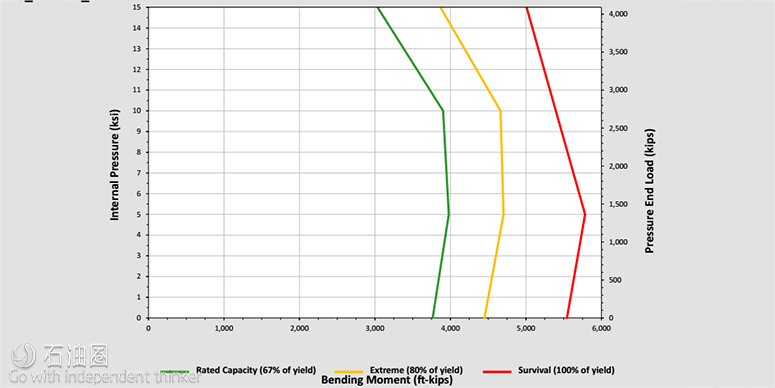
Task: Click '2,000' on the Bending Moment axis
Action: click(299, 328)
